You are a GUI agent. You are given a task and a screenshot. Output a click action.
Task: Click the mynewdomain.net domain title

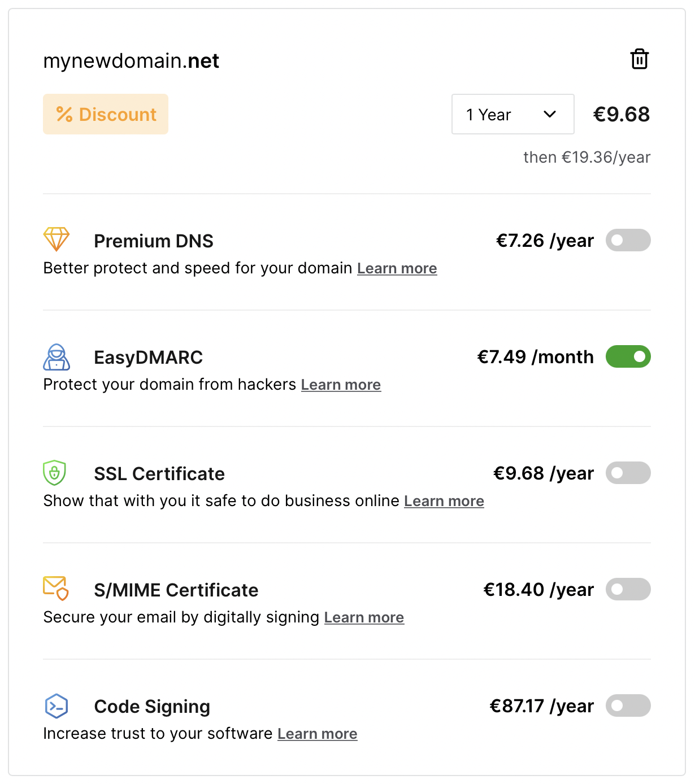coord(131,61)
